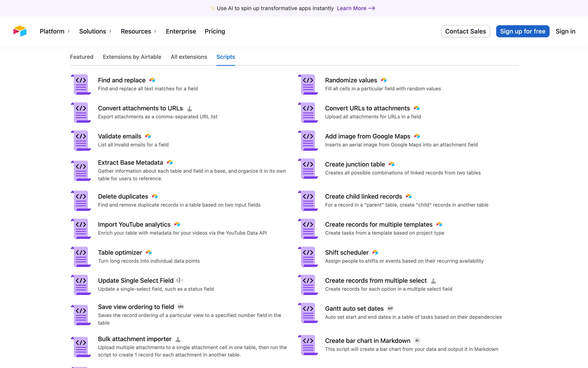Click the Shift scheduler script icon
The width and height of the screenshot is (588, 368).
tap(308, 257)
